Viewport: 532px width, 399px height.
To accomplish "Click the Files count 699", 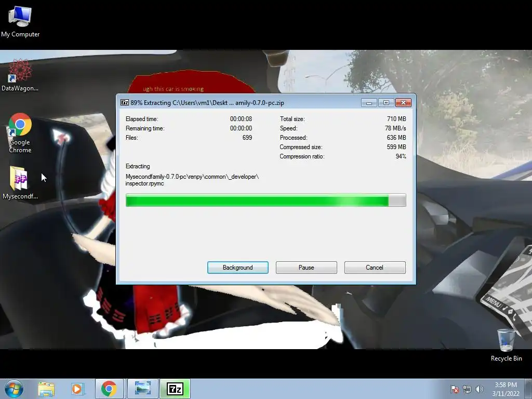I will click(247, 137).
